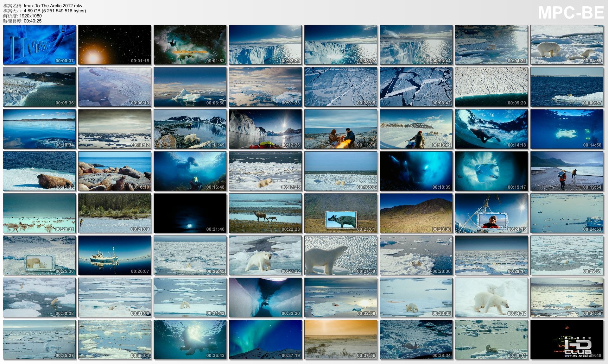Image resolution: width=608 pixels, height=364 pixels.
Task: Open the polar bear close-up at 00:27:59
Action: (341, 255)
